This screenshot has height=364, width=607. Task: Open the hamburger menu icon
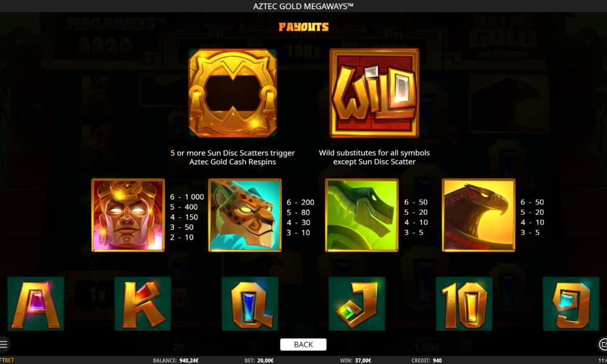4,344
